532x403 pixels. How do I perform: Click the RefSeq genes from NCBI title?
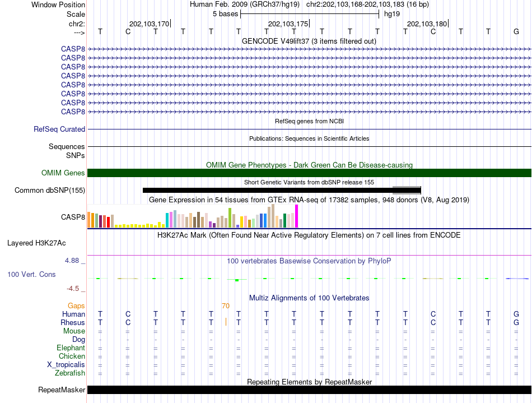click(309, 121)
